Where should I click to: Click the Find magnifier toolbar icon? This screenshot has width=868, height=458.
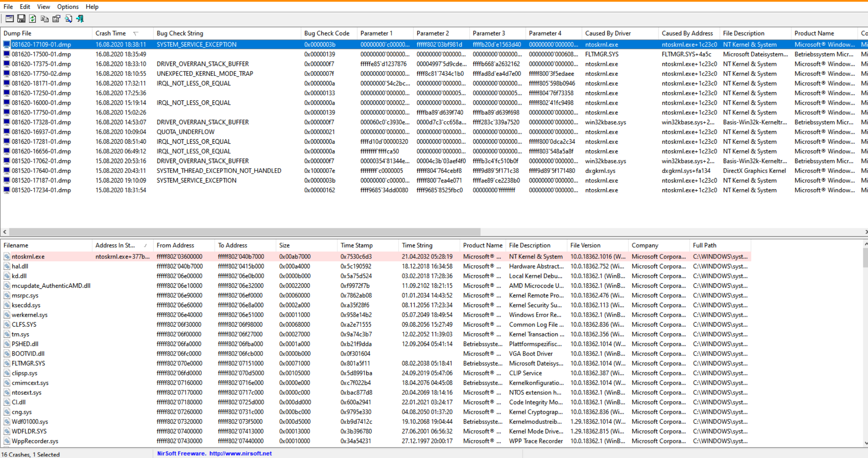click(68, 19)
